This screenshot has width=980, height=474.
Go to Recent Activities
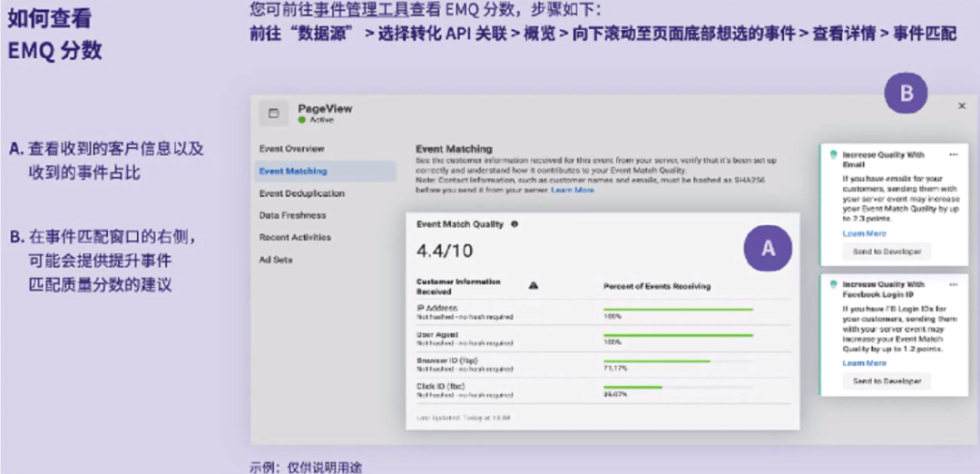point(295,238)
